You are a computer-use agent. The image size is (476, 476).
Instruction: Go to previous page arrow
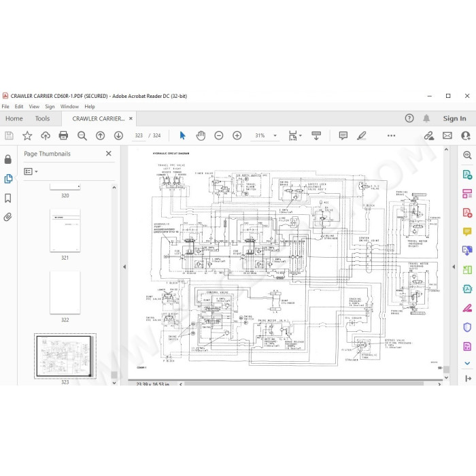[x=100, y=135]
